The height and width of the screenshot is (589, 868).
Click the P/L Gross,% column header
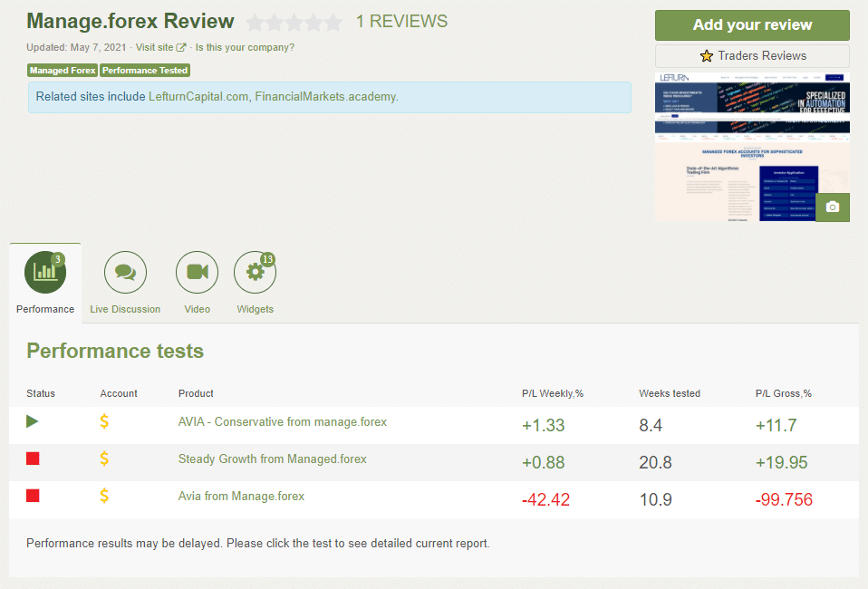784,393
